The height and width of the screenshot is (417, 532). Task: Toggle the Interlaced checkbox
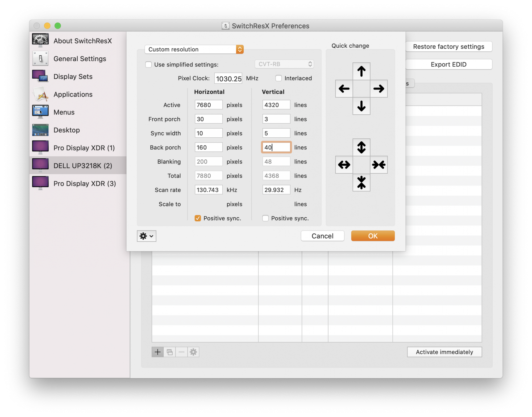pyautogui.click(x=278, y=78)
